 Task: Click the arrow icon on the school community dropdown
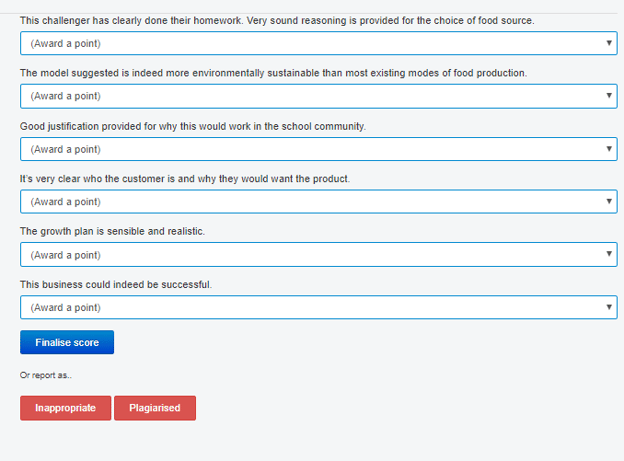[609, 149]
